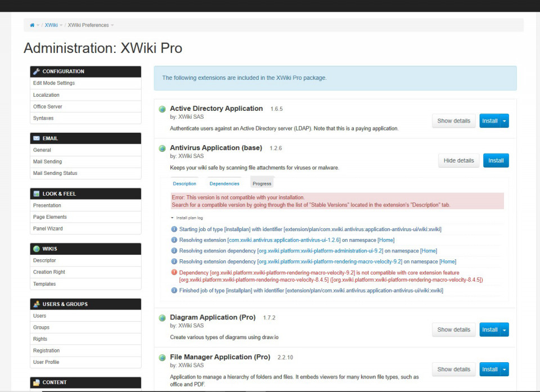
Task: Open Syntaxes settings
Action: tap(85, 118)
